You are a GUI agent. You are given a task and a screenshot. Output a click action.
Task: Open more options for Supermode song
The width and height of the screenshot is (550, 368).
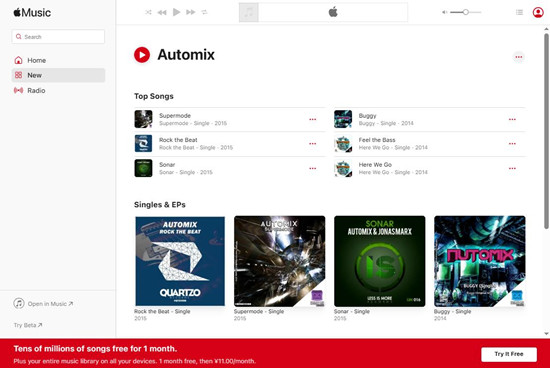point(313,119)
